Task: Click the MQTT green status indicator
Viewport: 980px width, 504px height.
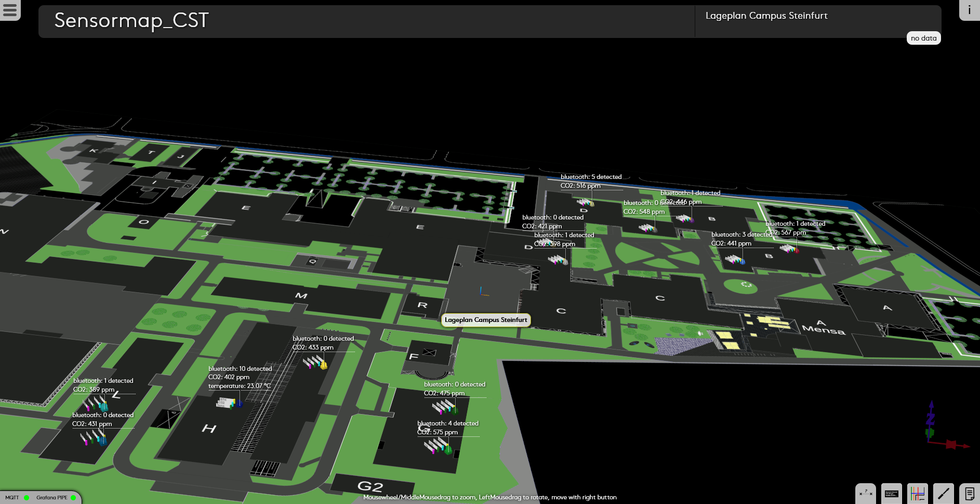Action: [27, 498]
